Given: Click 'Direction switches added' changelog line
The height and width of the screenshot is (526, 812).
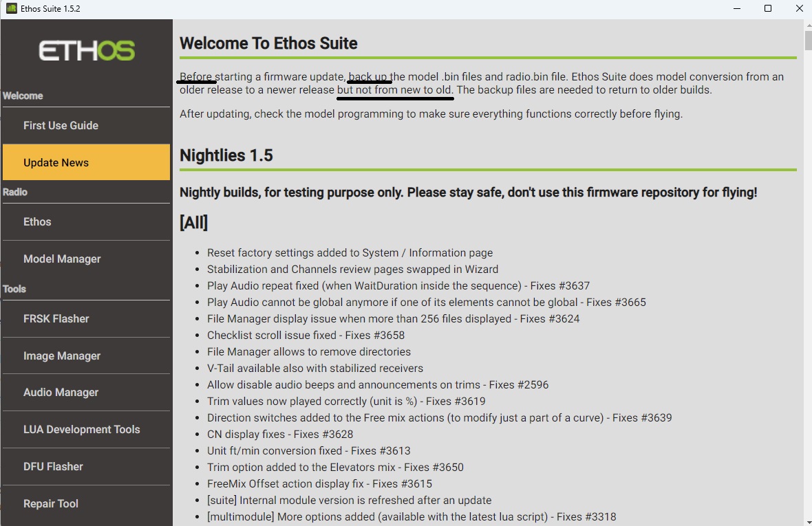Looking at the screenshot, I should tap(440, 418).
